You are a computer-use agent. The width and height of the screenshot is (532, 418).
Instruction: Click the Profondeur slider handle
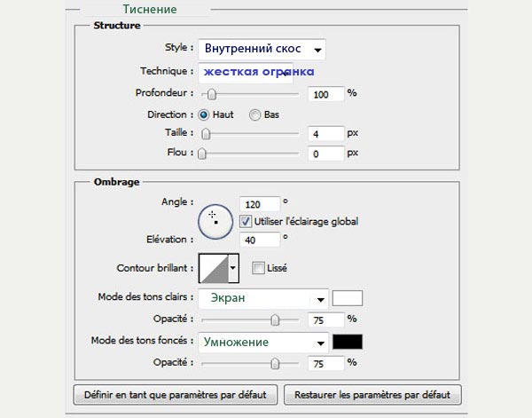[211, 94]
